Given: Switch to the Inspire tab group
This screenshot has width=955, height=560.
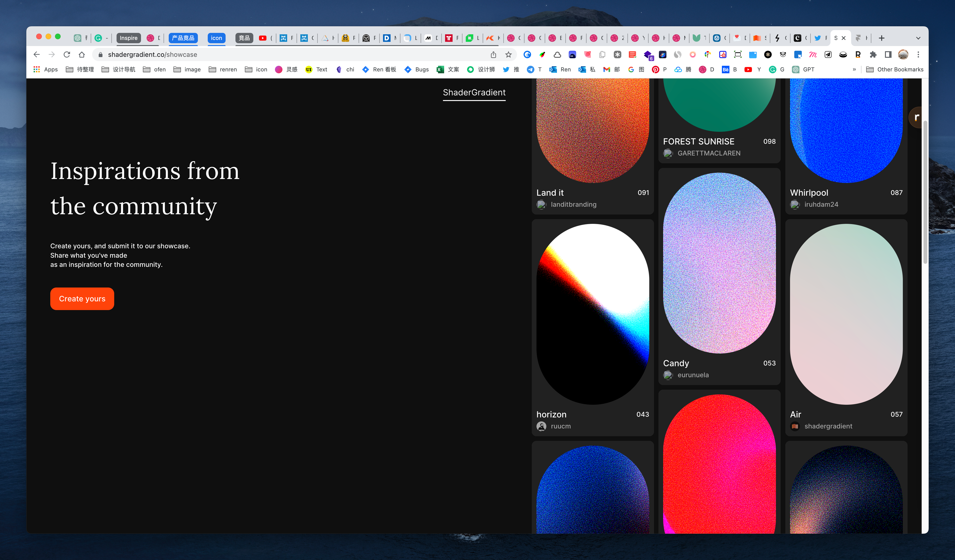Looking at the screenshot, I should [129, 38].
